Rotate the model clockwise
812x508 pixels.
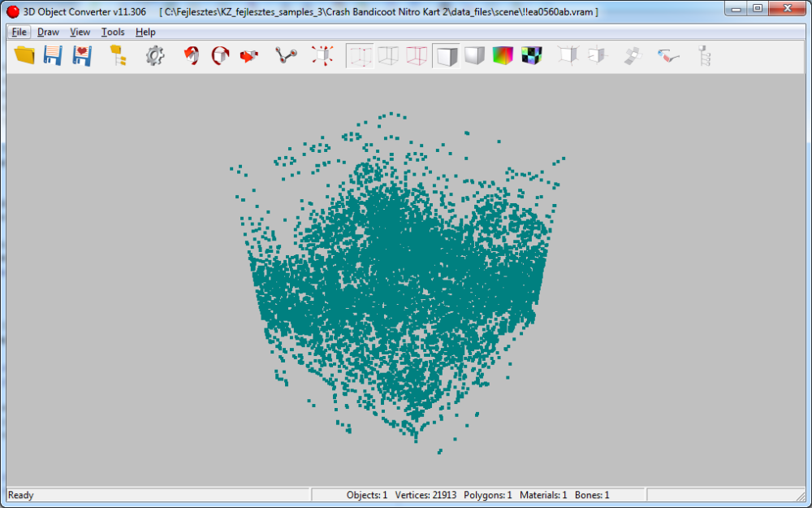pyautogui.click(x=220, y=55)
